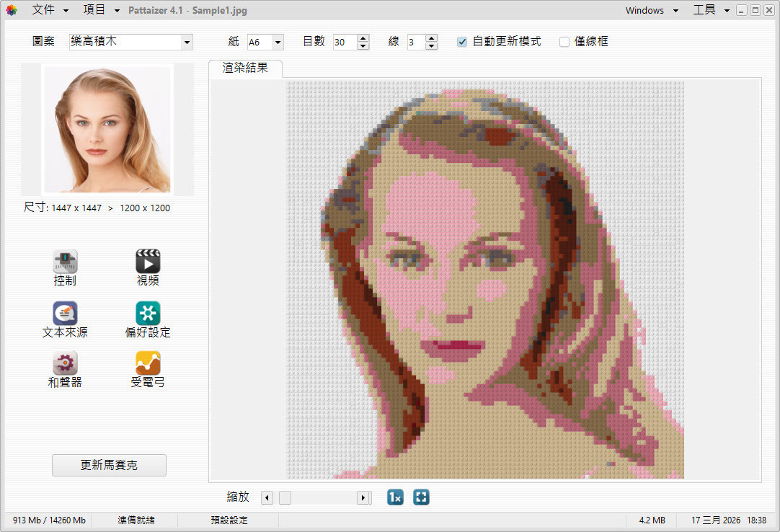Click the 和聲器 gear icon
This screenshot has width=780, height=532.
(65, 363)
